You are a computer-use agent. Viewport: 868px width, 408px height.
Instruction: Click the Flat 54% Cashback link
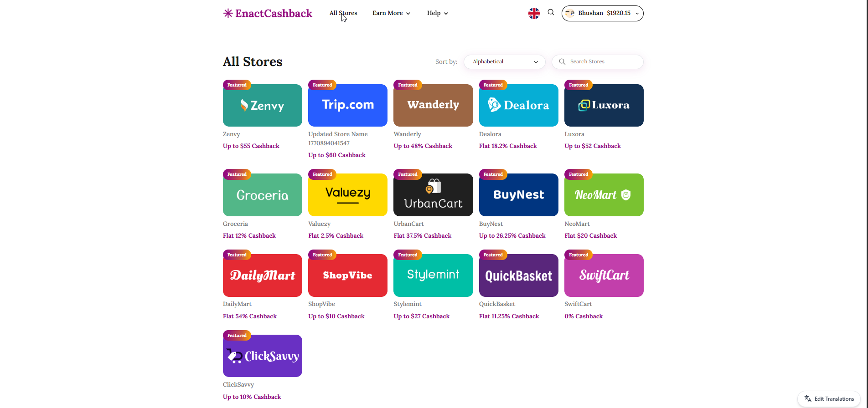pyautogui.click(x=249, y=316)
